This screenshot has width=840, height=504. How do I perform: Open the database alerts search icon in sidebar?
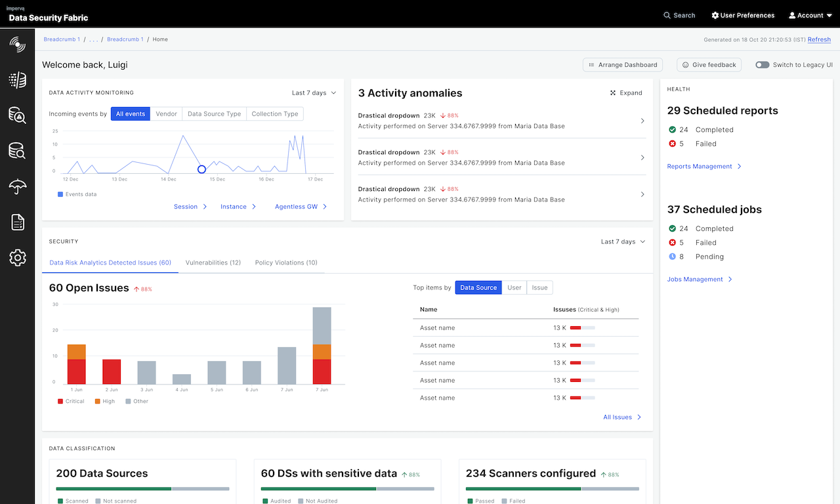pos(17,115)
